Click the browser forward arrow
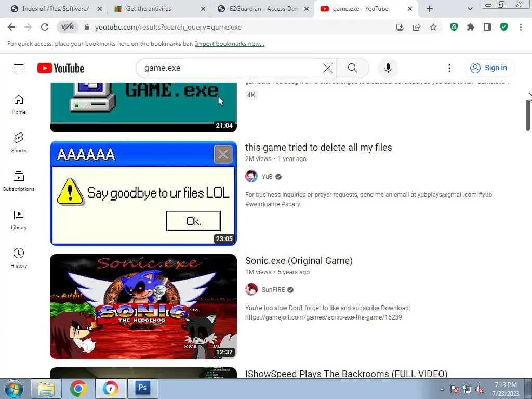Viewport: 532px width, 399px height. (x=28, y=27)
